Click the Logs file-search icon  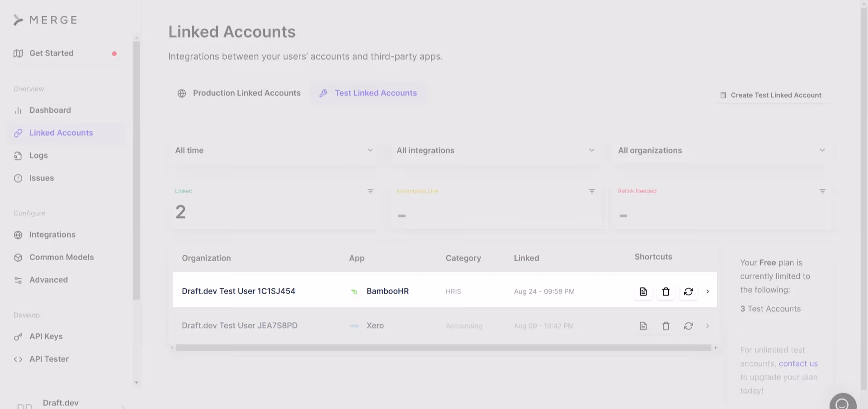click(x=18, y=156)
